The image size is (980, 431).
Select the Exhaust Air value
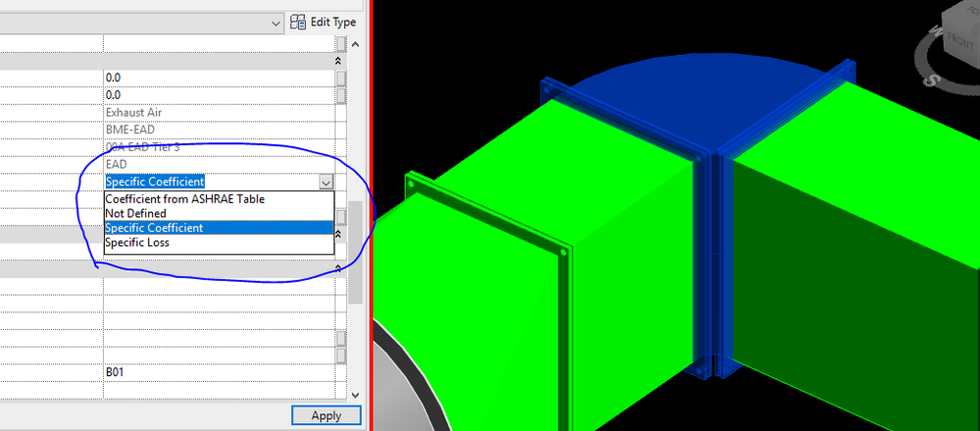coord(135,113)
